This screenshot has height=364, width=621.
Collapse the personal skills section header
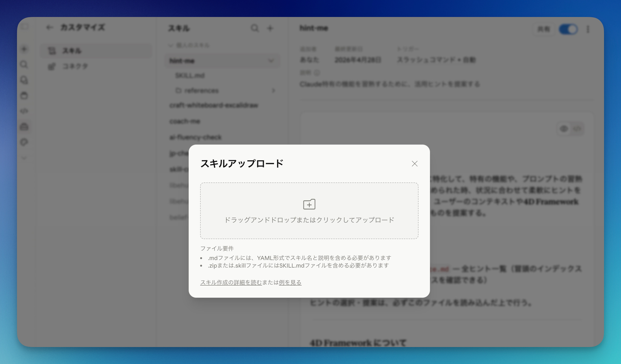pyautogui.click(x=189, y=45)
